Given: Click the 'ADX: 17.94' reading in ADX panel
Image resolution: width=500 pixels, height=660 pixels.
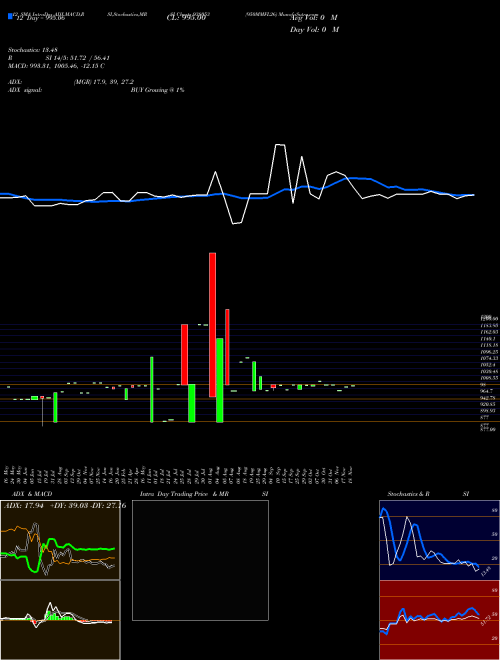Looking at the screenshot, I should click(25, 506).
